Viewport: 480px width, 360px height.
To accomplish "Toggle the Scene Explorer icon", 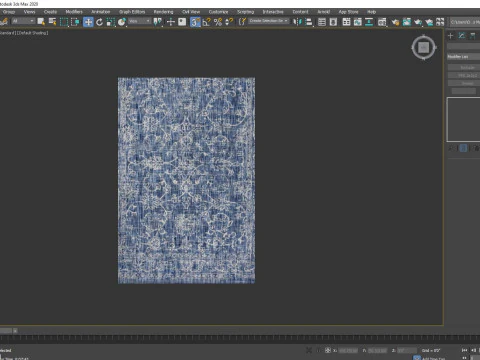I will click(322, 22).
